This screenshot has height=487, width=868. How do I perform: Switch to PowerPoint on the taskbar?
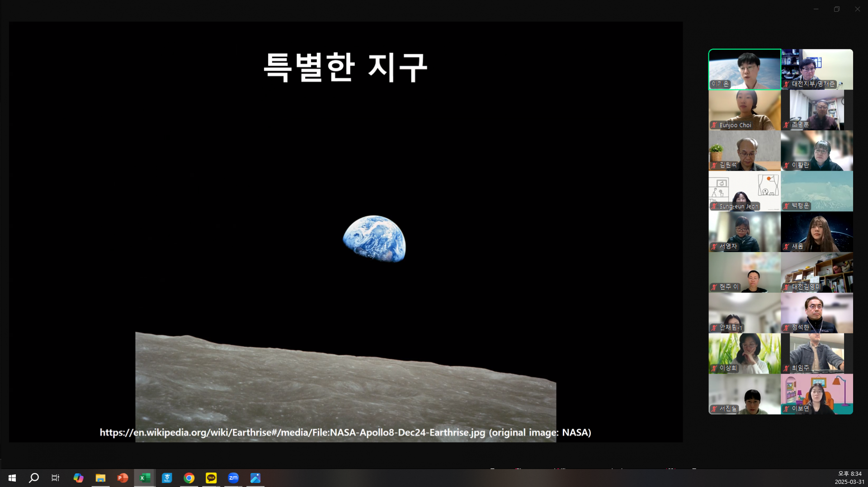(x=123, y=478)
